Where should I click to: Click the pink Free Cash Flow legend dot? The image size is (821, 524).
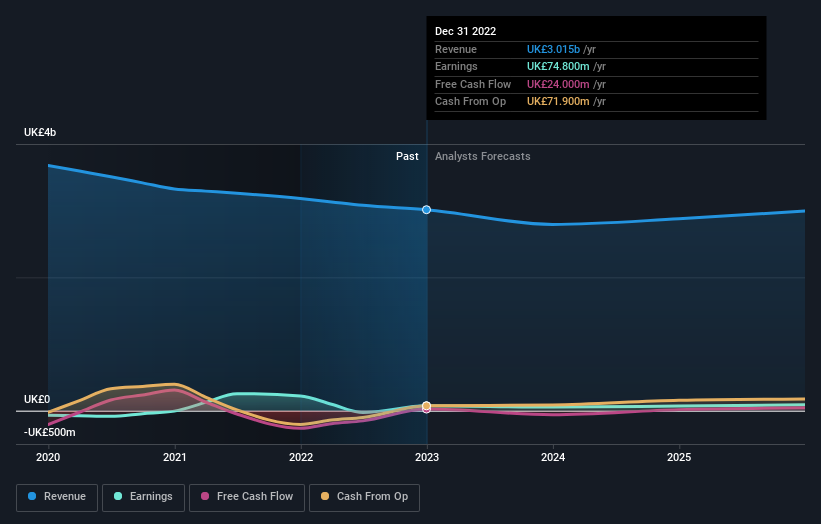click(205, 496)
